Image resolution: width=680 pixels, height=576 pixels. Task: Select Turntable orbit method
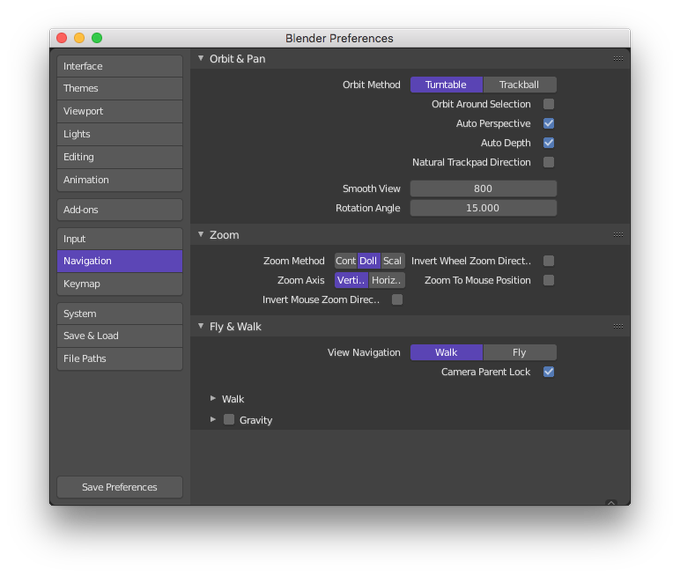click(446, 85)
